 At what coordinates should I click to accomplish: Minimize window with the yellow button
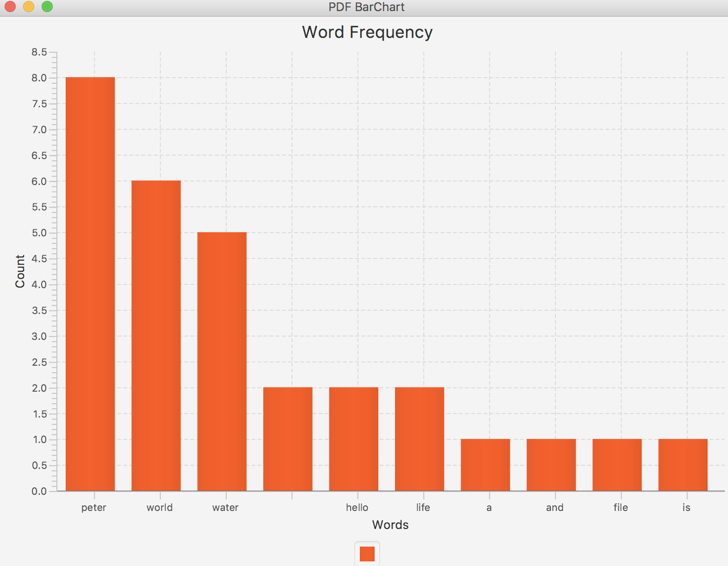coord(29,6)
